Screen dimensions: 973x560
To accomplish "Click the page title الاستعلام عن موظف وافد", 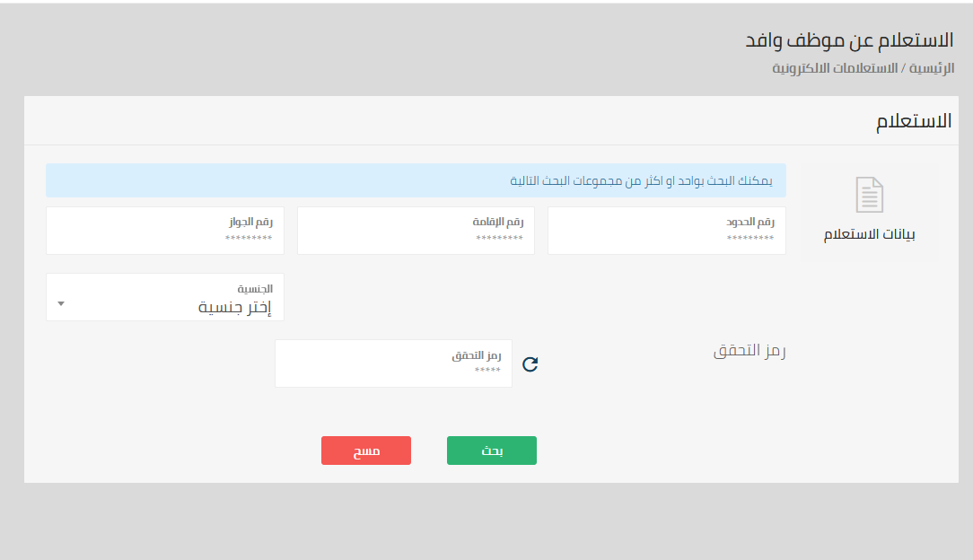I will point(849,40).
